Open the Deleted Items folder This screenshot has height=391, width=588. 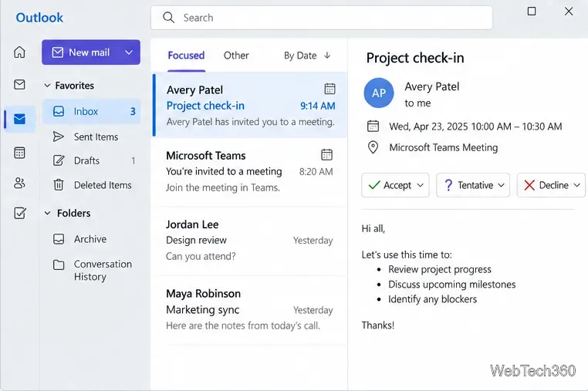coord(92,185)
